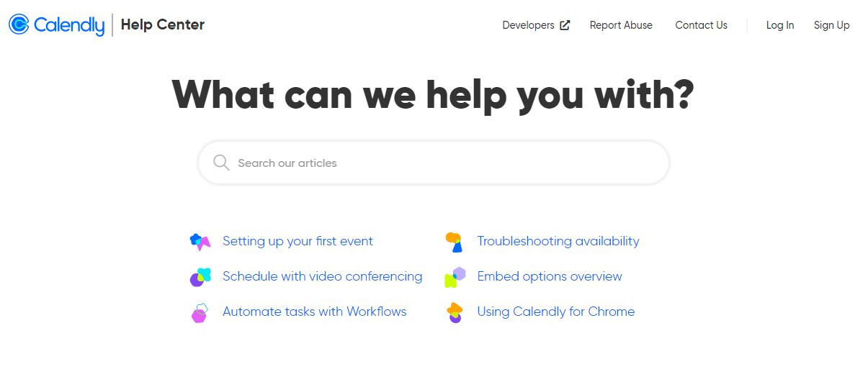Open Troubleshooting availability article
868x382 pixels.
tap(558, 241)
